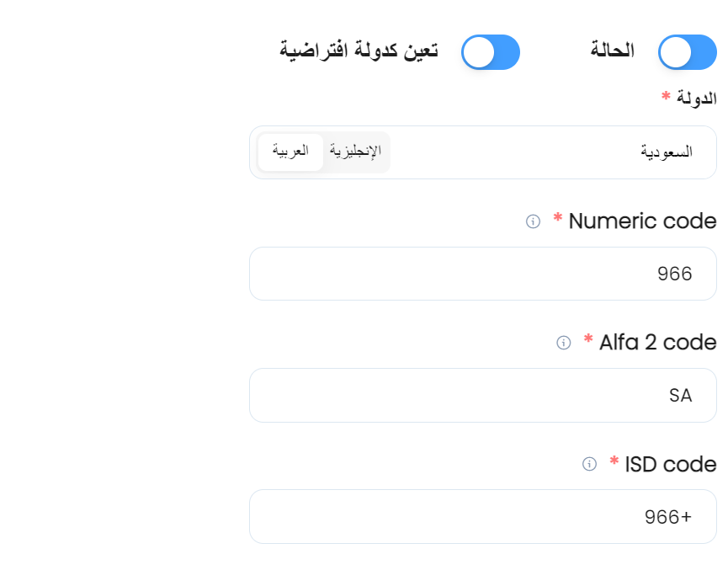The image size is (728, 570).
Task: Click the Alfa 2 code label
Action: (658, 343)
